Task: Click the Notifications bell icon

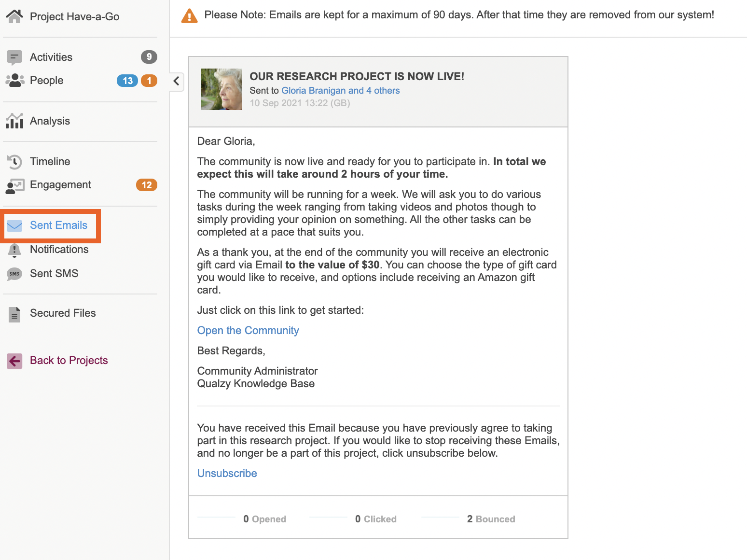Action: [14, 250]
